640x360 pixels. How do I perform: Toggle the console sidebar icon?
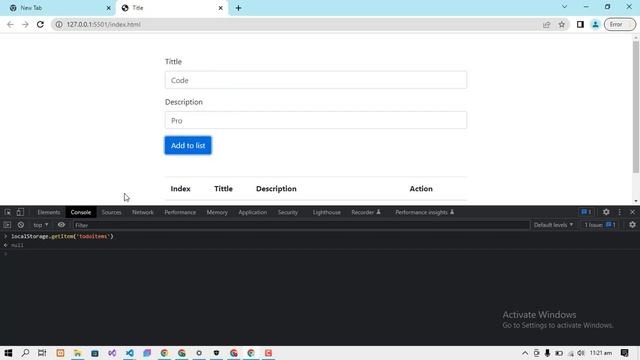pos(7,225)
